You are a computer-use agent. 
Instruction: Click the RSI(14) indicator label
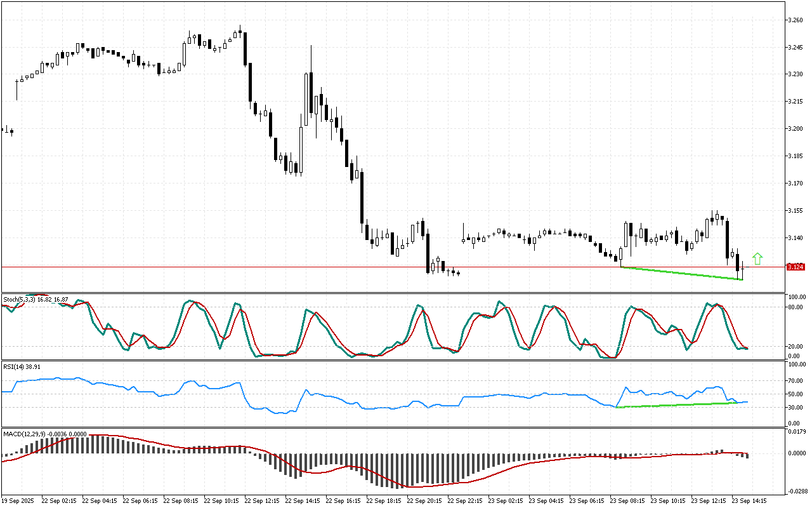point(22,367)
